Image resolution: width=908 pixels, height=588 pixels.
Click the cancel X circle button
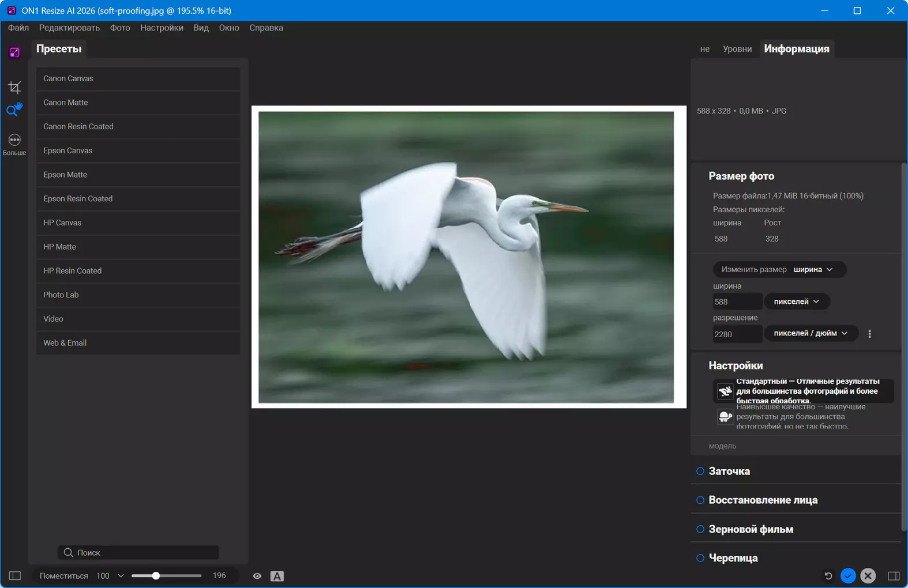(x=868, y=576)
